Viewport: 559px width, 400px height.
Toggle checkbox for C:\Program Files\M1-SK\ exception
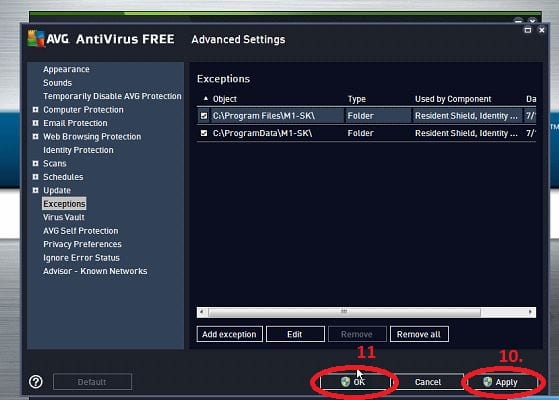[x=204, y=116]
